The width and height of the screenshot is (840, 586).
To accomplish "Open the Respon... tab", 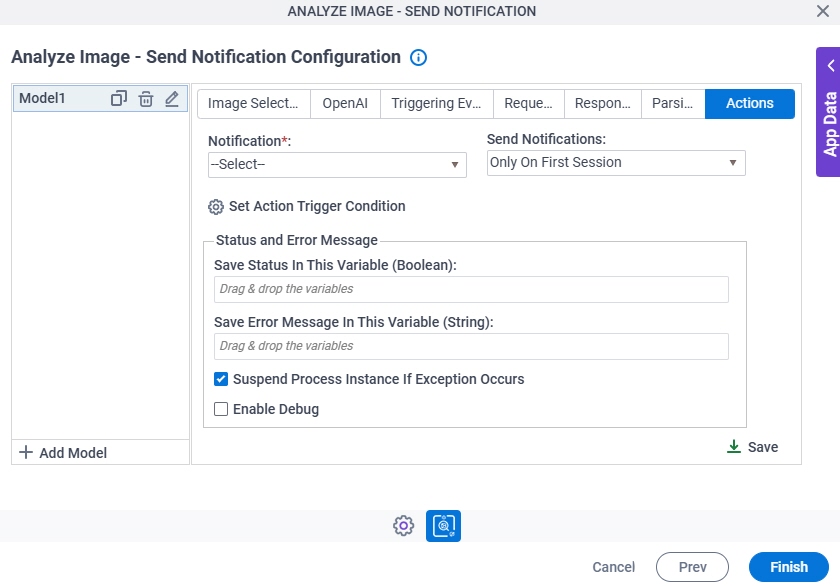I will pyautogui.click(x=603, y=103).
